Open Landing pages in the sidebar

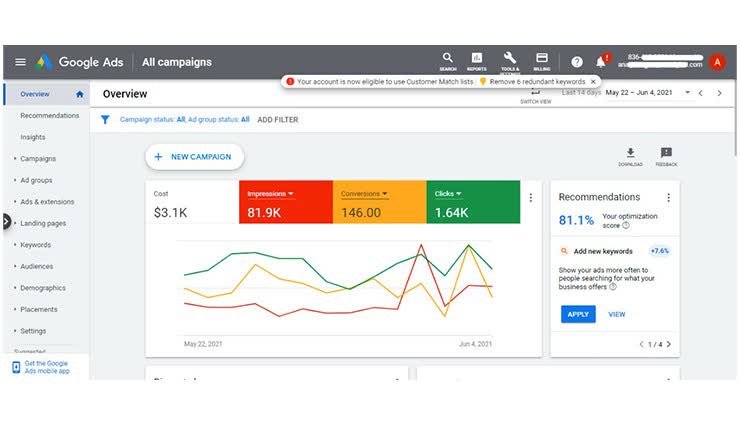[x=43, y=224]
